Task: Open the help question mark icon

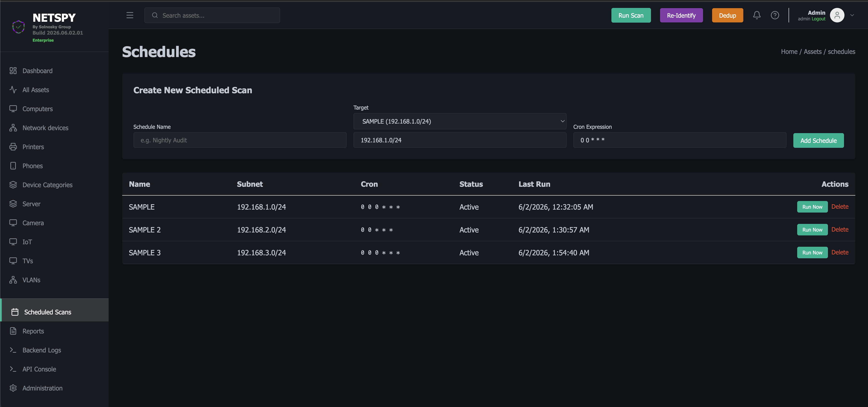Action: 775,15
